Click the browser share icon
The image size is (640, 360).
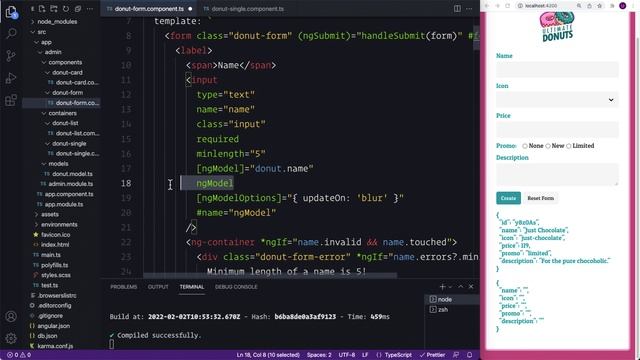coord(589,6)
